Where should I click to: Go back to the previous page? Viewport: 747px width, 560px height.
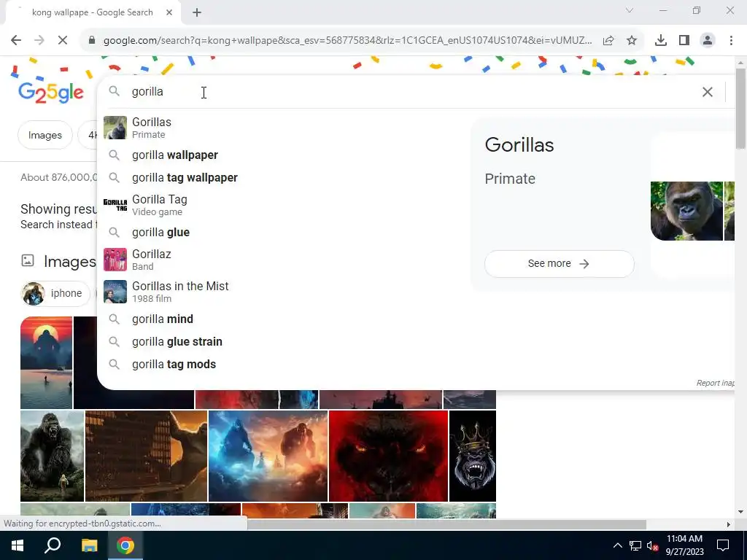click(16, 40)
